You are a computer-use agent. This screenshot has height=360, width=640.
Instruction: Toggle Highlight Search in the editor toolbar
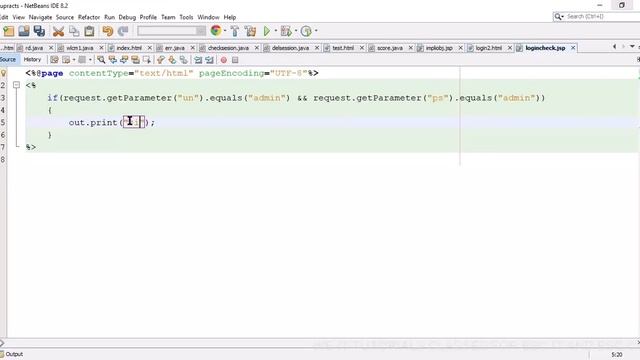[135, 60]
